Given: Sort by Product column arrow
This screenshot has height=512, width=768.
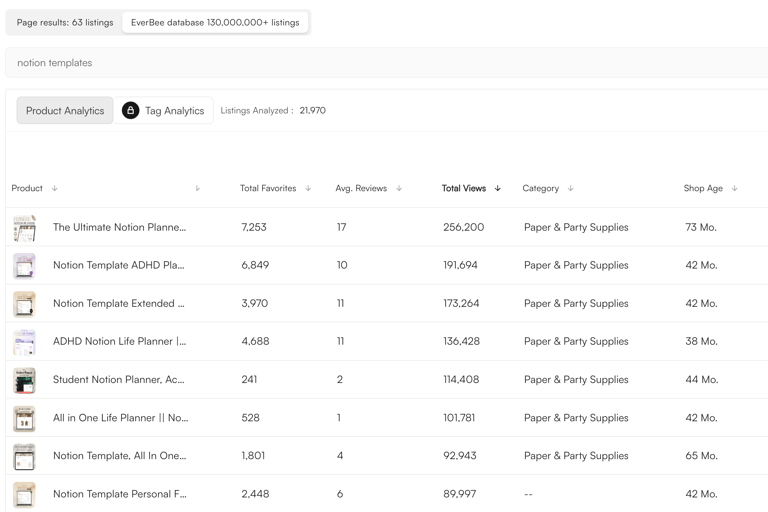Looking at the screenshot, I should [54, 188].
